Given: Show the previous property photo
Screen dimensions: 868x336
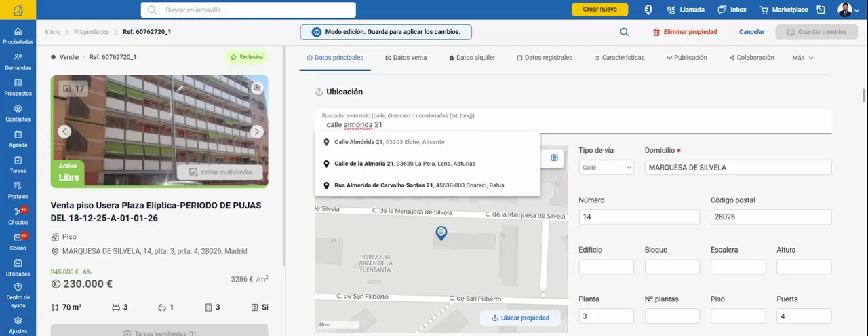Looking at the screenshot, I should pyautogui.click(x=64, y=132).
